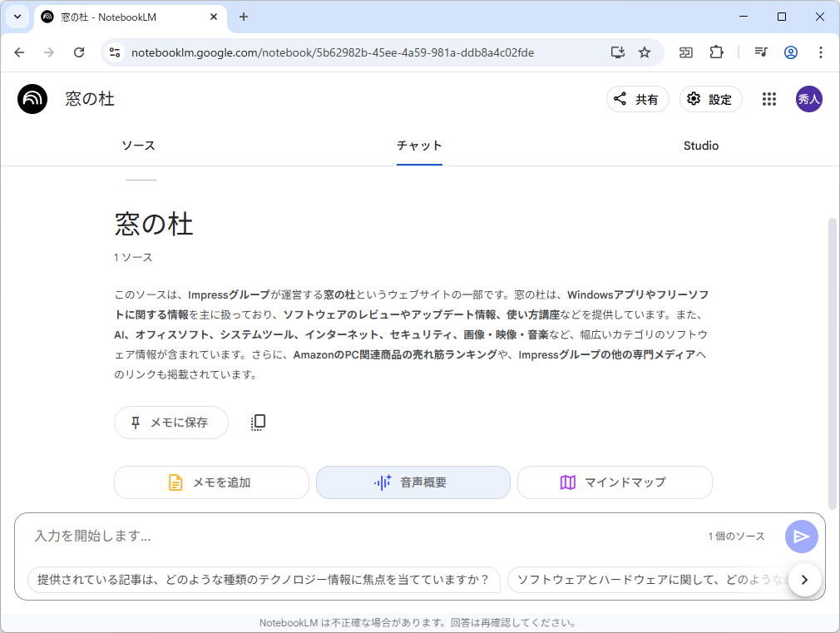This screenshot has width=840, height=633.
Task: Share the notebook via 共有
Action: (637, 99)
